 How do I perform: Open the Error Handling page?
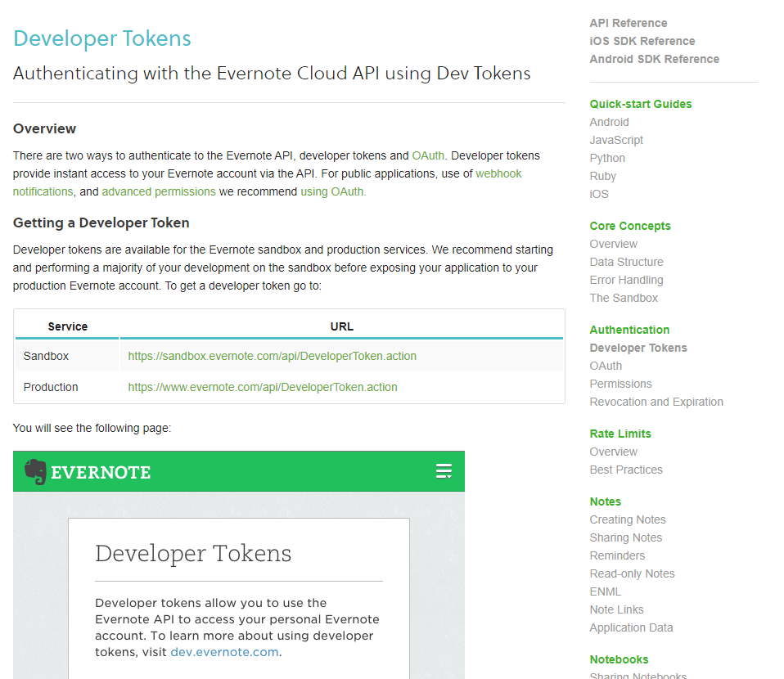pyautogui.click(x=626, y=280)
